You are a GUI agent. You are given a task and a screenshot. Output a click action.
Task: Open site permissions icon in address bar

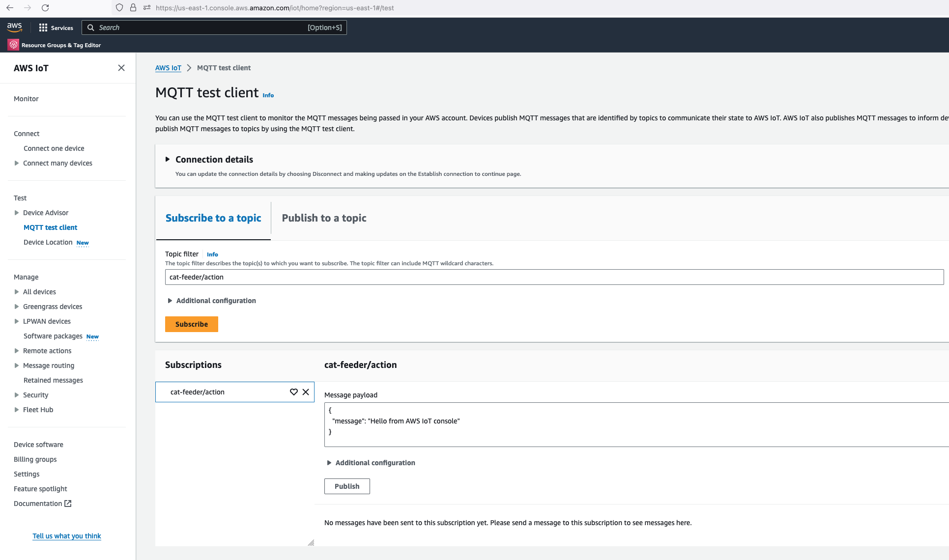[146, 8]
